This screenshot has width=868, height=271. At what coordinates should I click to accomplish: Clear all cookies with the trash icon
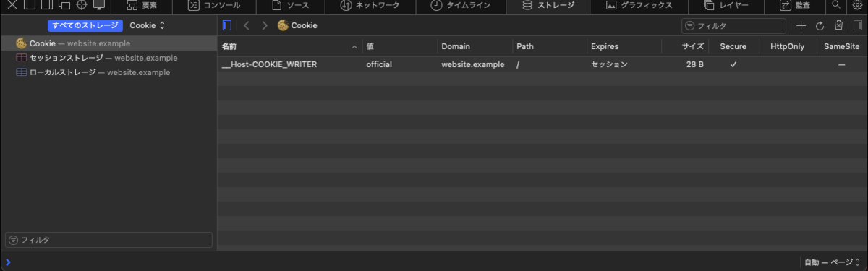838,25
